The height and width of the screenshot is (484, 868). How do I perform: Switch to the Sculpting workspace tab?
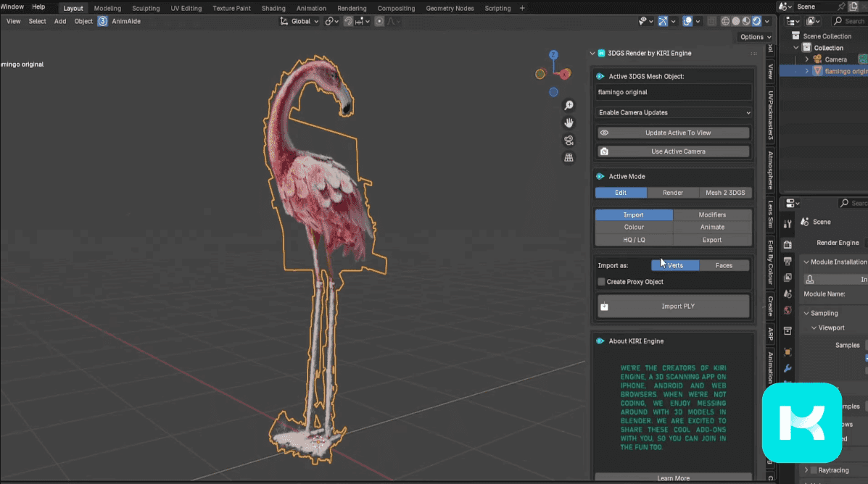pos(145,9)
